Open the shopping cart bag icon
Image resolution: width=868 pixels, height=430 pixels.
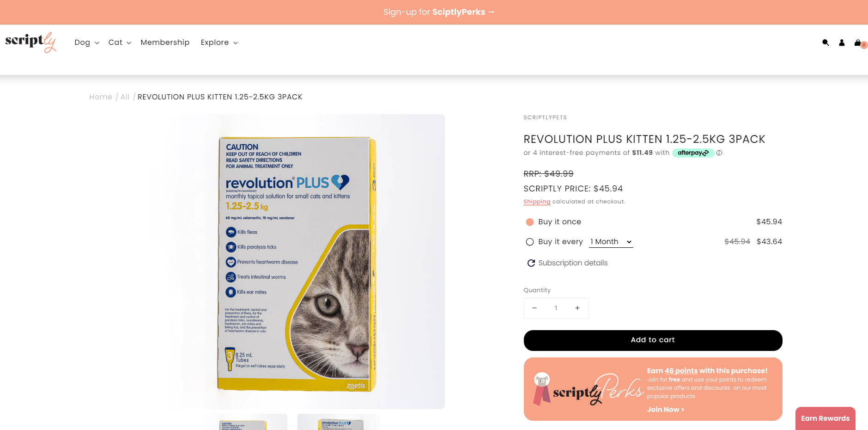858,43
